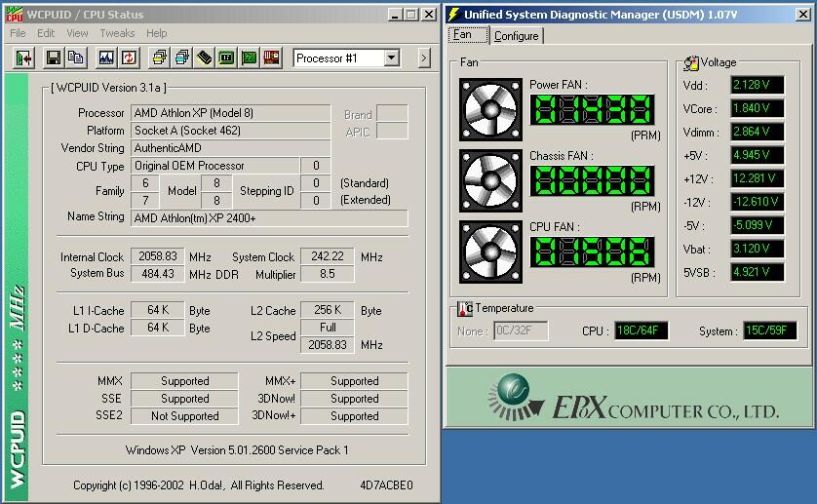This screenshot has height=504, width=817.
Task: Open the Edit menu
Action: 46,33
